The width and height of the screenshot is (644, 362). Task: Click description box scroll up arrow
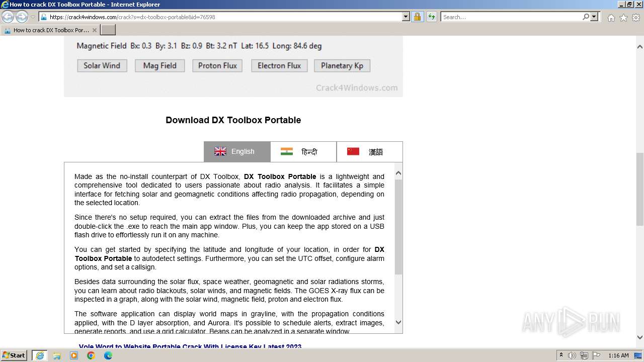398,173
